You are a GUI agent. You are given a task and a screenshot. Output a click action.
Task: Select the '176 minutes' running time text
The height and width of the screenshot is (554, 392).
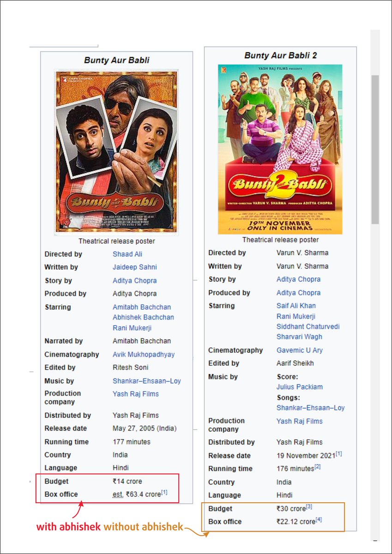pyautogui.click(x=296, y=469)
